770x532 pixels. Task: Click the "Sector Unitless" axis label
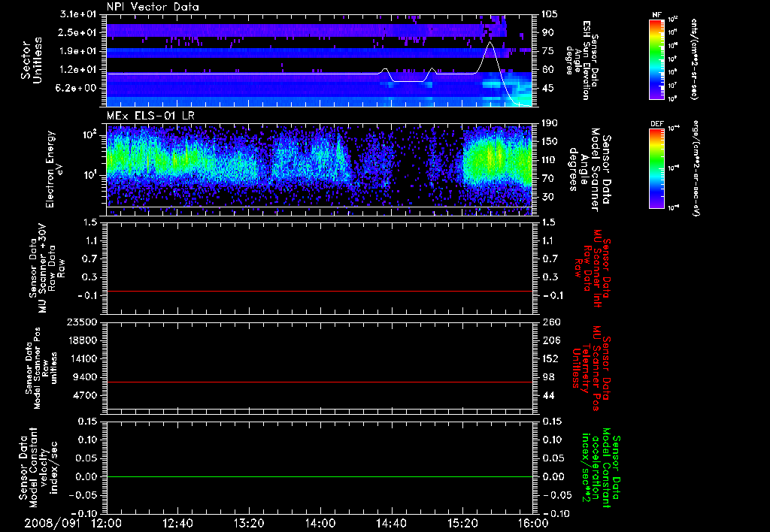pyautogui.click(x=32, y=60)
